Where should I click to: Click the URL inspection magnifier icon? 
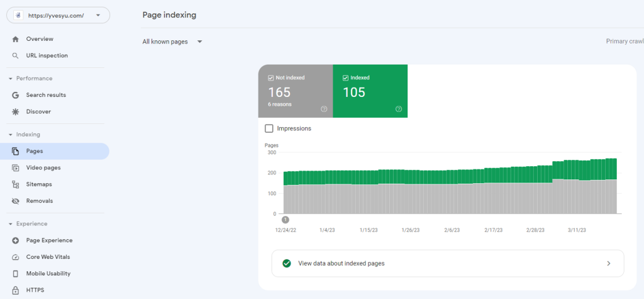(16, 55)
